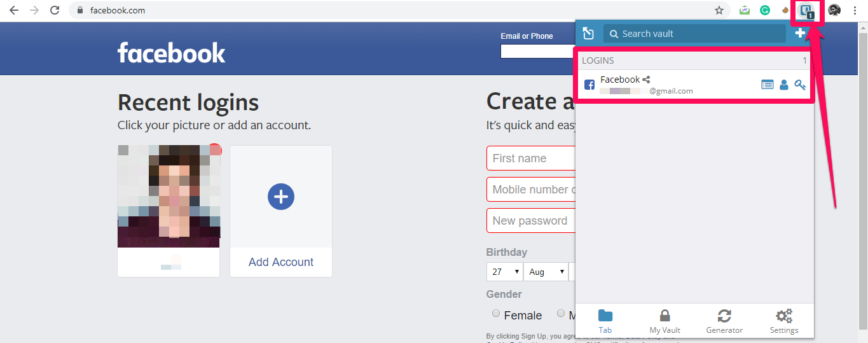Open the Bitwarden extension icon
Image resolution: width=868 pixels, height=343 pixels.
coord(807,10)
